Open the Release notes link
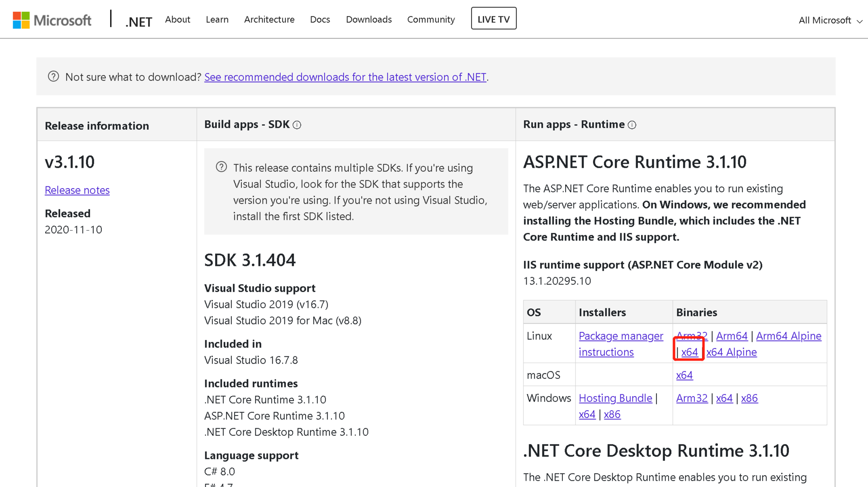868x487 pixels. 77,190
